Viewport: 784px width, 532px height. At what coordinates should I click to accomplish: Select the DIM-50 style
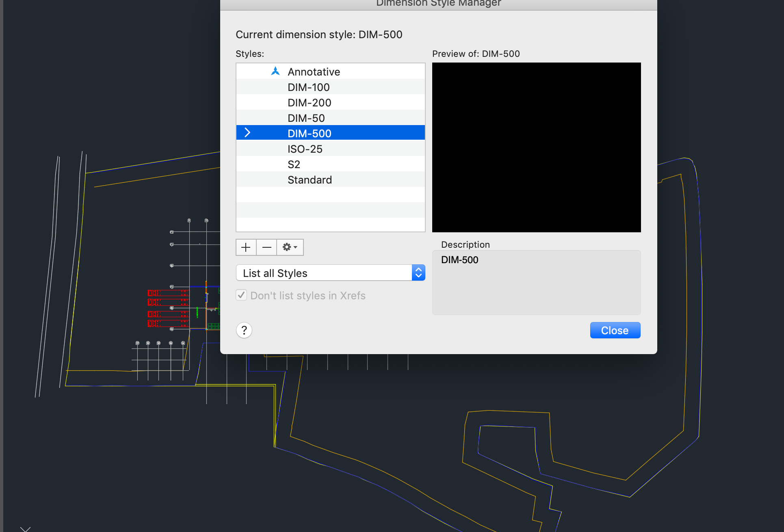(x=306, y=118)
